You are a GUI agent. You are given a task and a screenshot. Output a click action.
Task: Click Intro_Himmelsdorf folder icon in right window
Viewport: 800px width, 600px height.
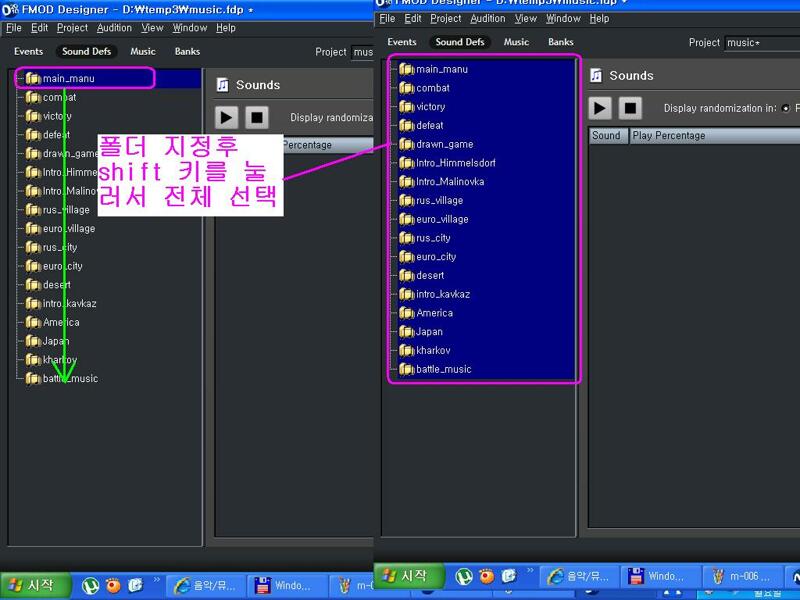[x=407, y=163]
